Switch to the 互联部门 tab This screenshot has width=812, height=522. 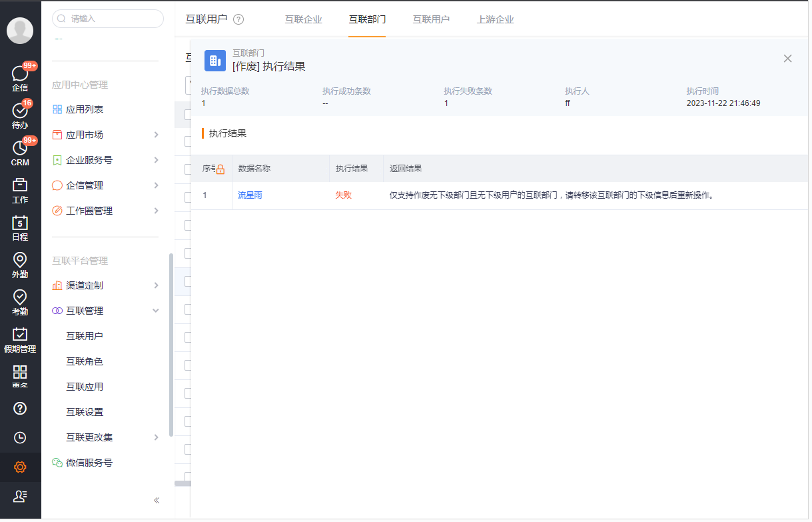point(367,19)
